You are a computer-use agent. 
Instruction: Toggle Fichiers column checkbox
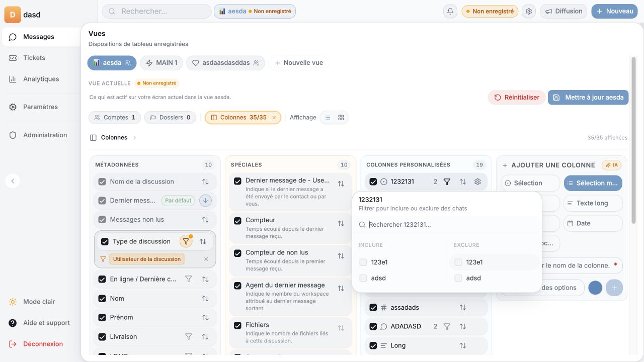pyautogui.click(x=237, y=325)
